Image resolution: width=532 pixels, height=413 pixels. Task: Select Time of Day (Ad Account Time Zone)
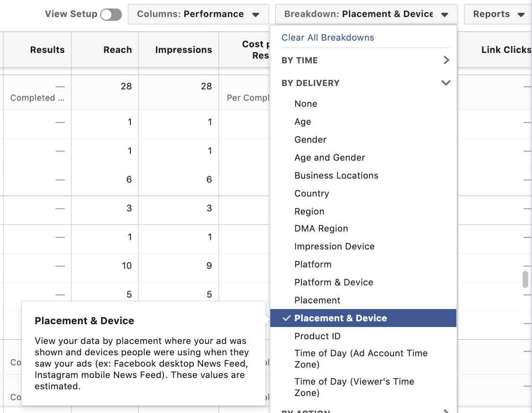(361, 359)
